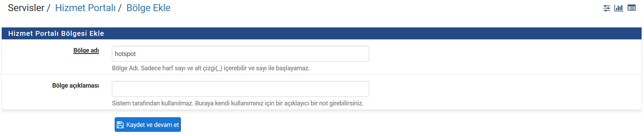The width and height of the screenshot is (644, 136).
Task: Click the slash after Hizmet Portalı
Action: point(119,8)
